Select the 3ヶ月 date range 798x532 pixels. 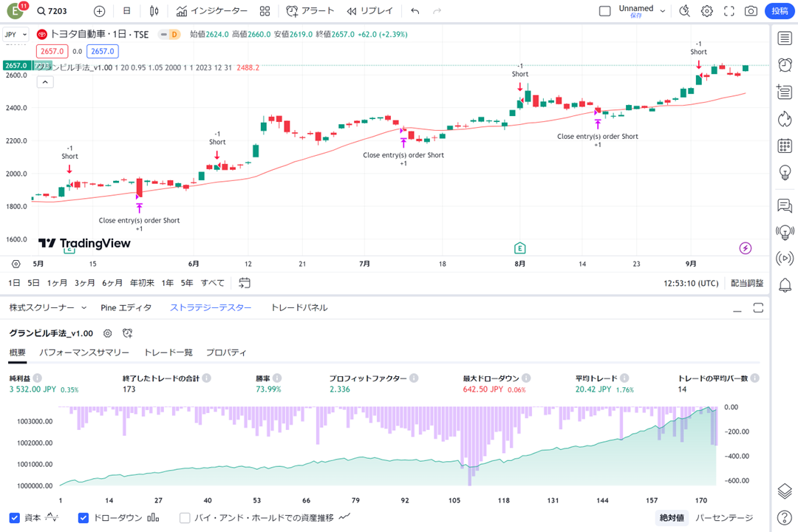(84, 283)
